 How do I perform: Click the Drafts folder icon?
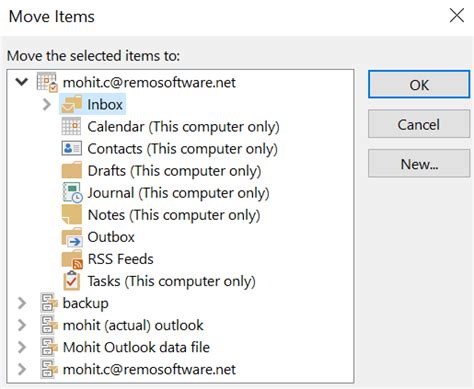[x=72, y=170]
